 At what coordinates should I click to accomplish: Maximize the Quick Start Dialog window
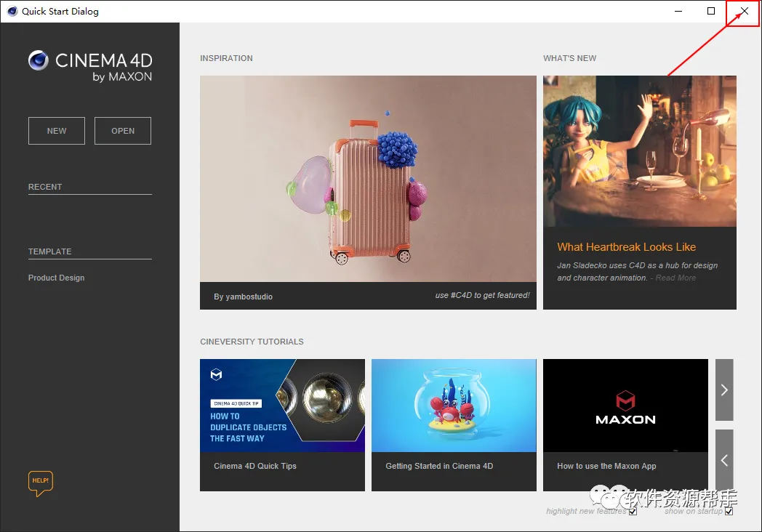711,11
